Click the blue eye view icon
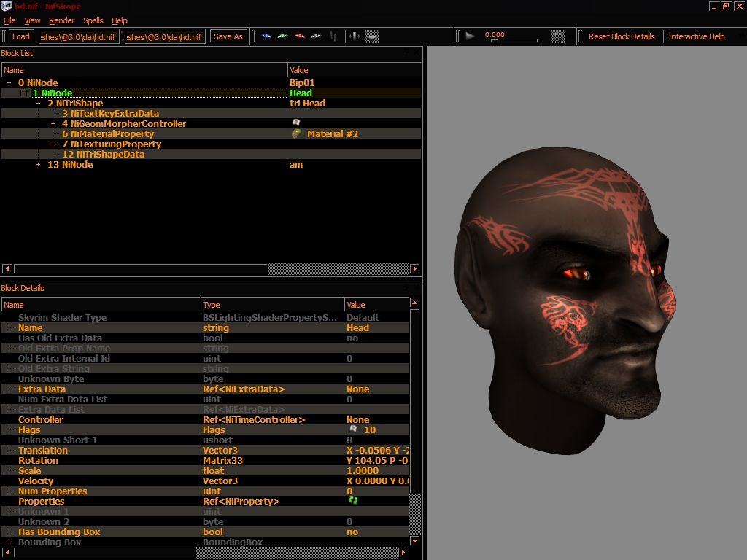The width and height of the screenshot is (747, 560). 266,36
